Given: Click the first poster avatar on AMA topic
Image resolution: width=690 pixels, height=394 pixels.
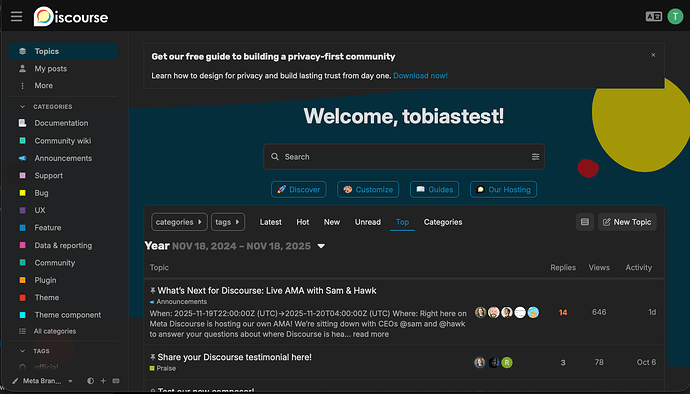Looking at the screenshot, I should click(x=481, y=312).
